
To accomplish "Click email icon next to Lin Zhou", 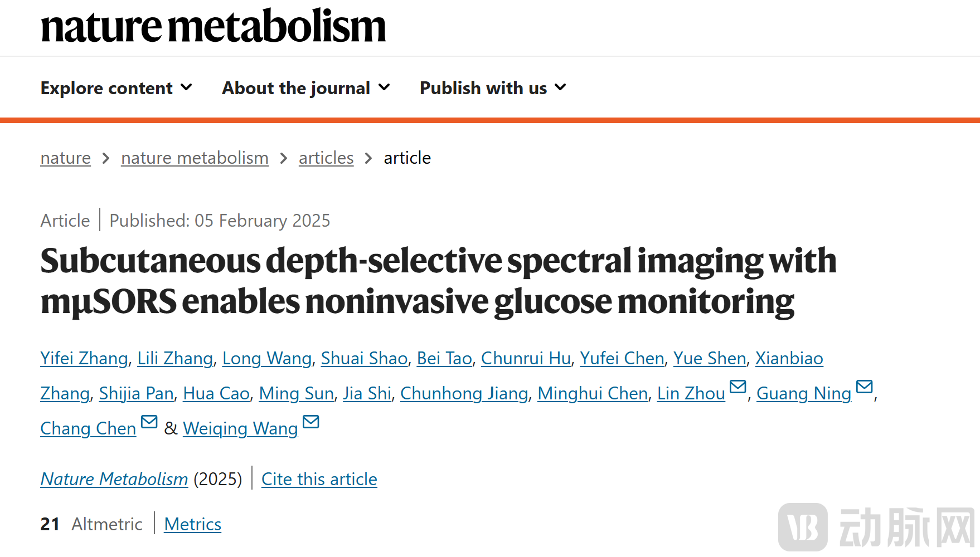I will [738, 387].
